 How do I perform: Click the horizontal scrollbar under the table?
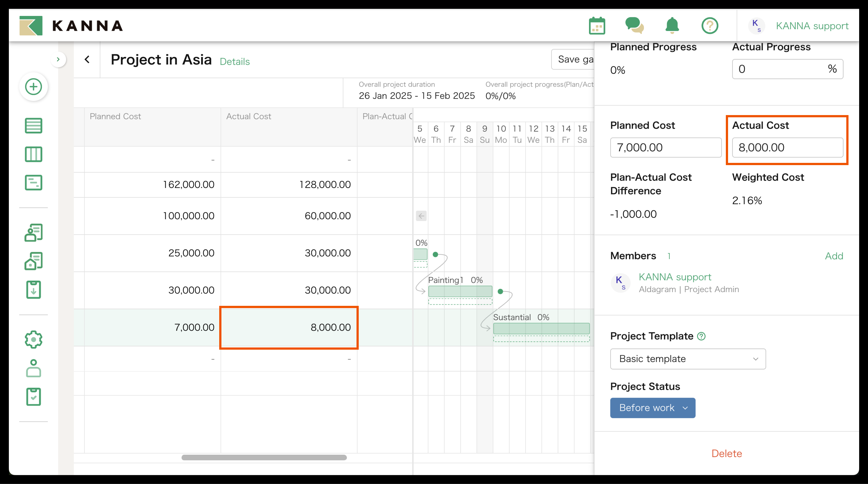[x=264, y=457]
